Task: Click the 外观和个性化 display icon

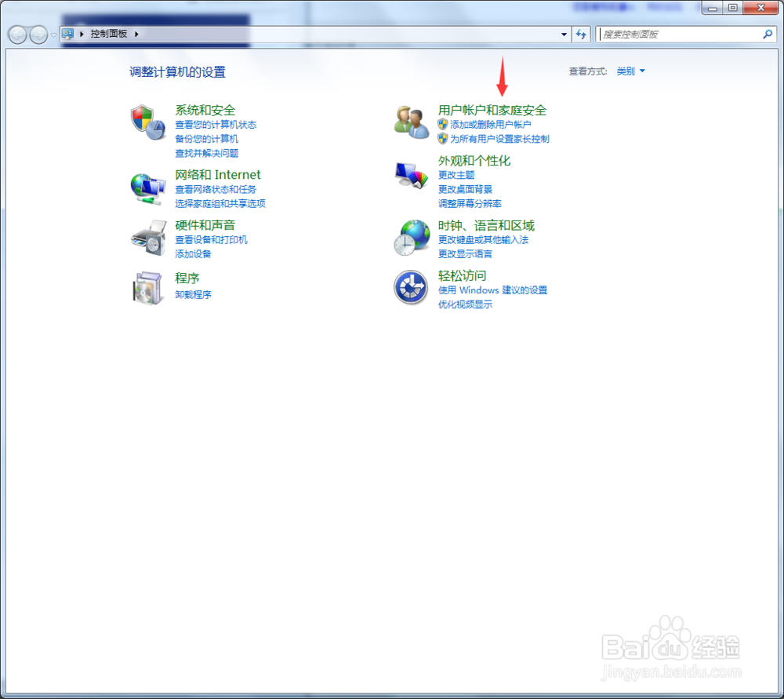Action: pos(410,176)
